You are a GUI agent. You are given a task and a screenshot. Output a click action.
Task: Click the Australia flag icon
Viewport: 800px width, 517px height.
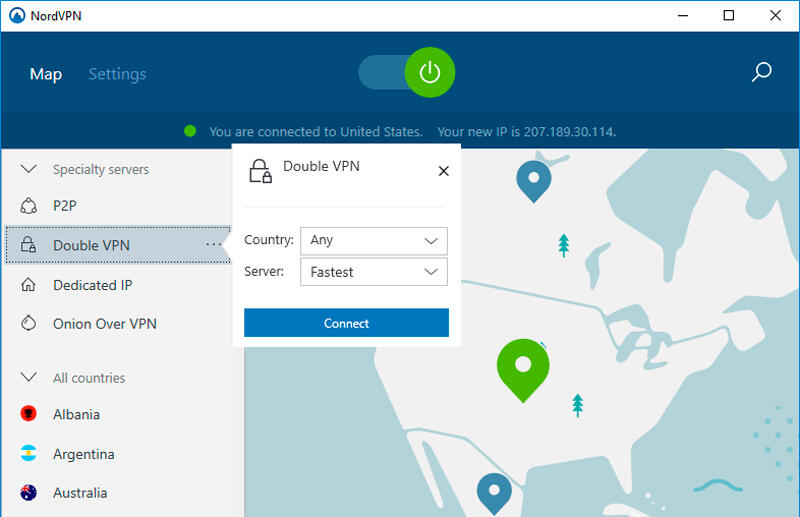(29, 493)
